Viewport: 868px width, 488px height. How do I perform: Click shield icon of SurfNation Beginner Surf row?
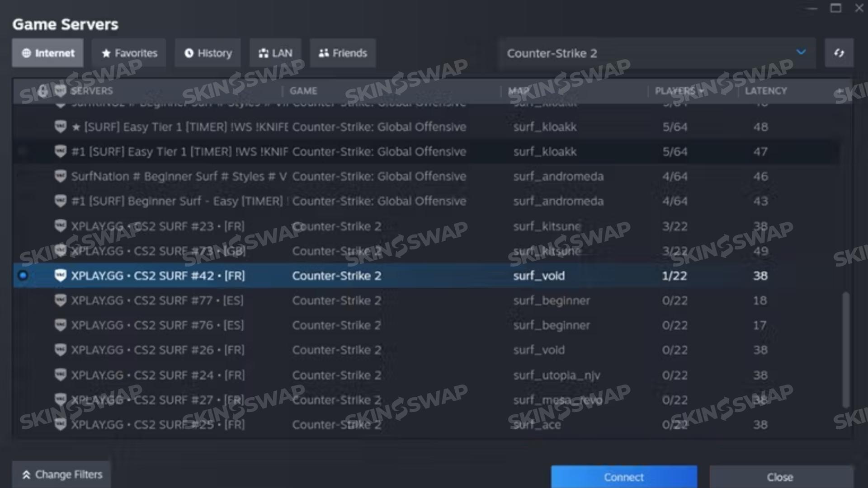coord(60,176)
